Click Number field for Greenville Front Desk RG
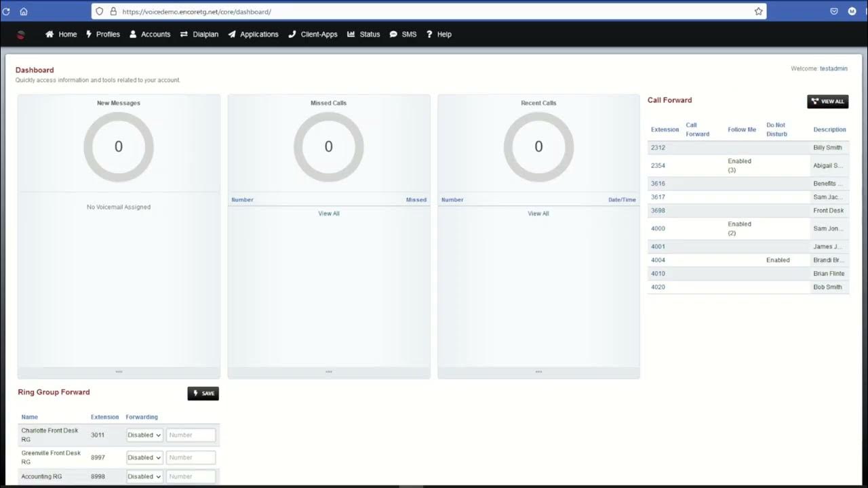868x488 pixels. coord(191,457)
